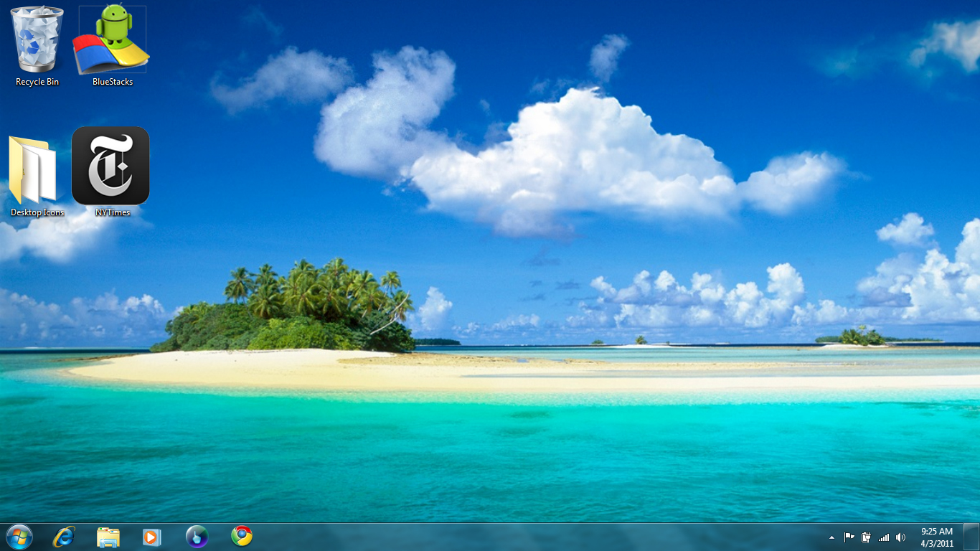The image size is (980, 551).
Task: Open the Action Center flag icon
Action: 849,537
